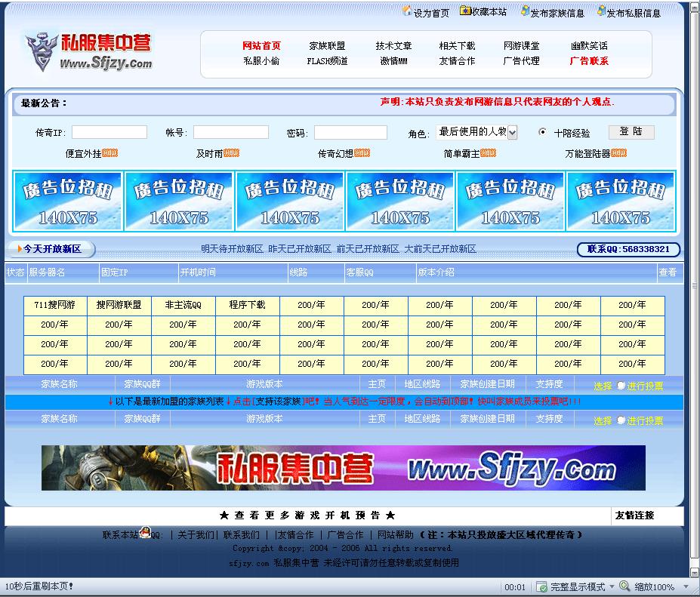This screenshot has width=700, height=597.
Task: Open the display mode dropdown arrow
Action: (x=612, y=587)
